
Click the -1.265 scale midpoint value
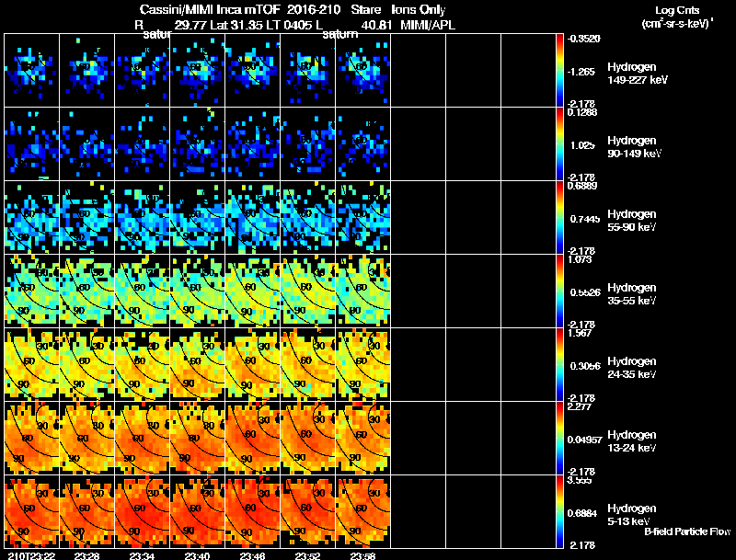(x=581, y=72)
